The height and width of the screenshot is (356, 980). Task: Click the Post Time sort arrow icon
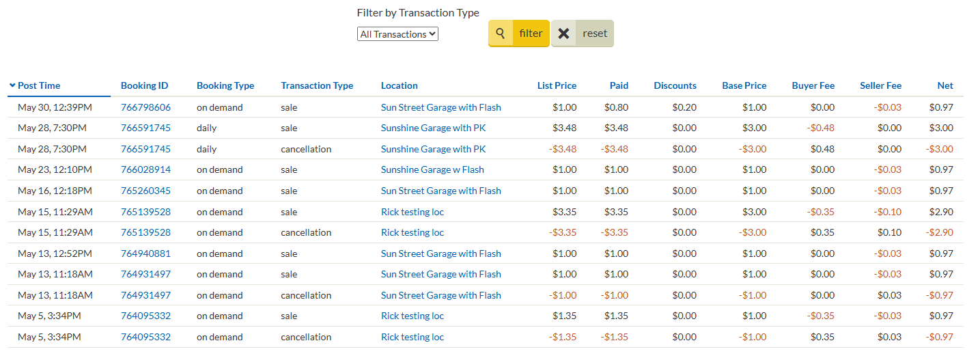pyautogui.click(x=12, y=85)
